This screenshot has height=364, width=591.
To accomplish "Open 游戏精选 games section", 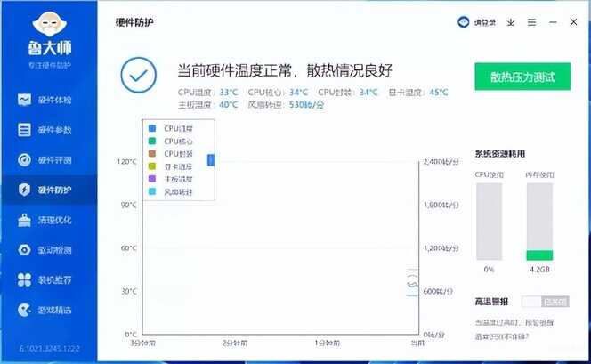I will pos(45,310).
